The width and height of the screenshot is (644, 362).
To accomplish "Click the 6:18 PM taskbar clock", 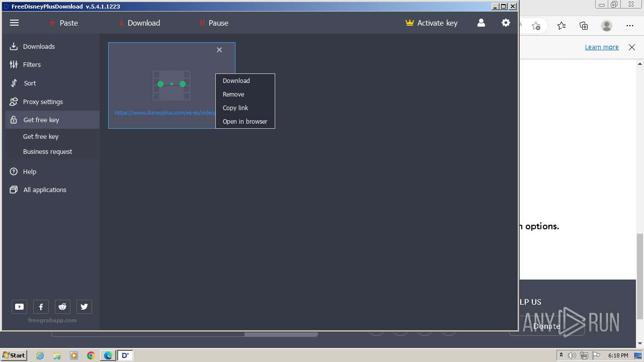I will point(618,355).
